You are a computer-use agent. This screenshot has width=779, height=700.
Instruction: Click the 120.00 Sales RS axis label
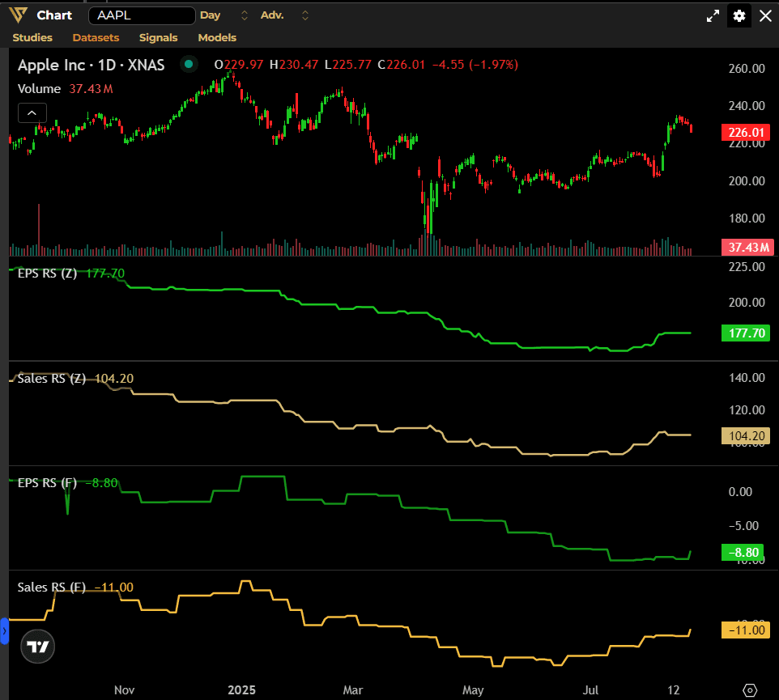coord(747,410)
